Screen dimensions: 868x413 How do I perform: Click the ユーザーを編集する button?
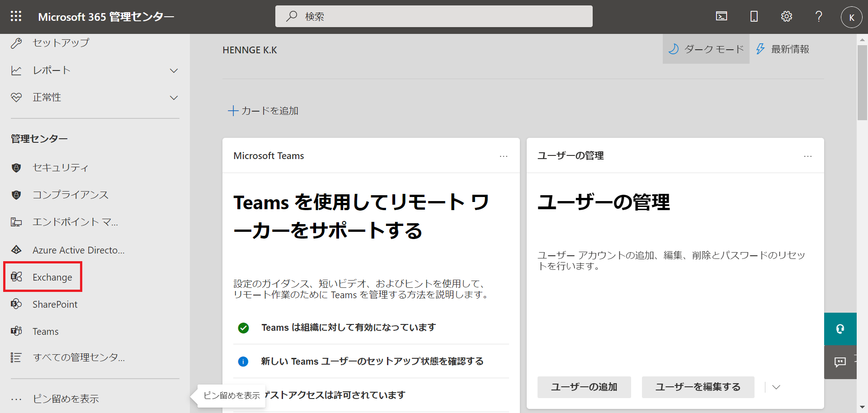pos(698,387)
